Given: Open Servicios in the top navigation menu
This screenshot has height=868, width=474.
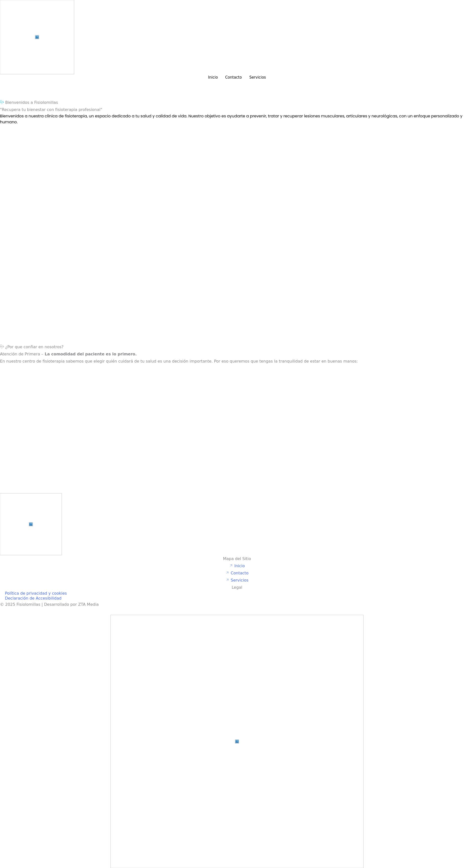Looking at the screenshot, I should 257,77.
